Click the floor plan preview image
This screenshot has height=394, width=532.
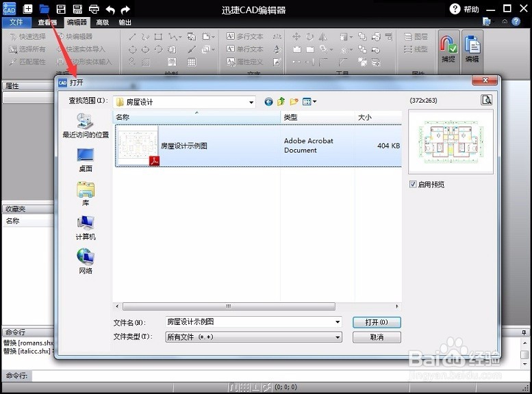(x=451, y=142)
